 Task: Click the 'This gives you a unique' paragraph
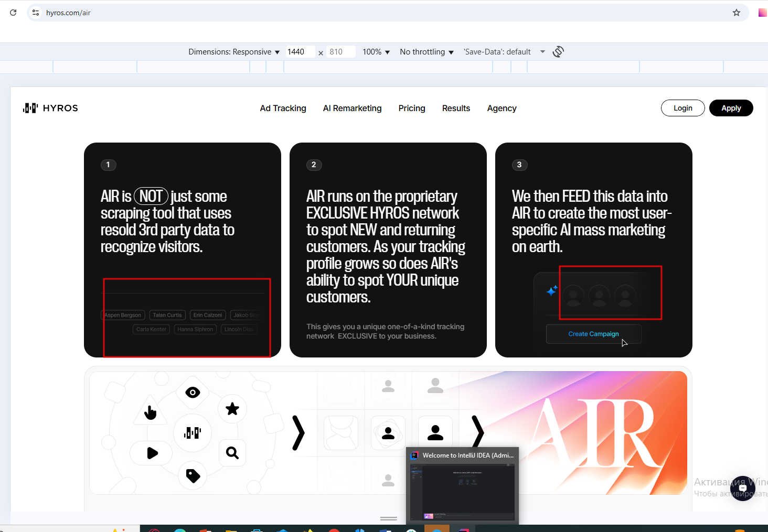(386, 331)
